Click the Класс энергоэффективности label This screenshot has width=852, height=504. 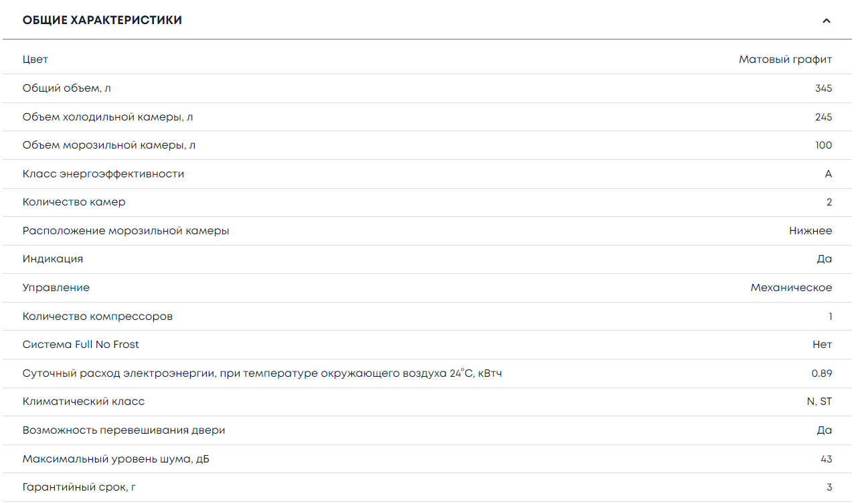(103, 174)
